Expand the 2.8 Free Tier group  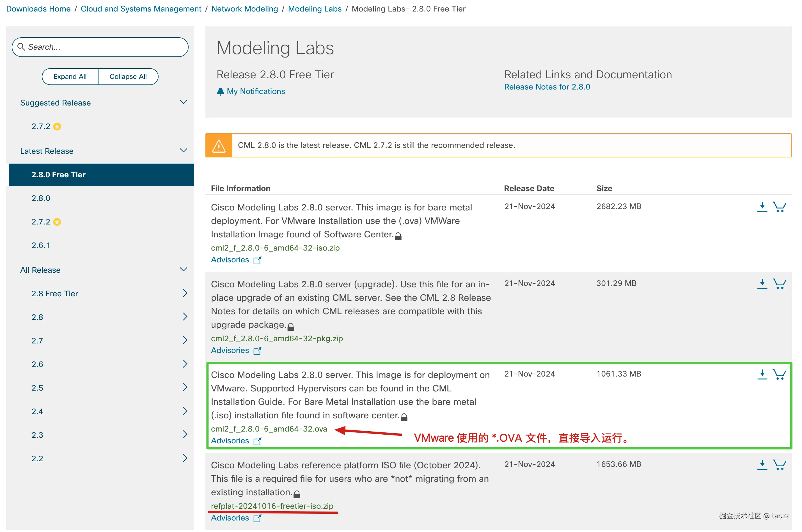[x=185, y=293]
